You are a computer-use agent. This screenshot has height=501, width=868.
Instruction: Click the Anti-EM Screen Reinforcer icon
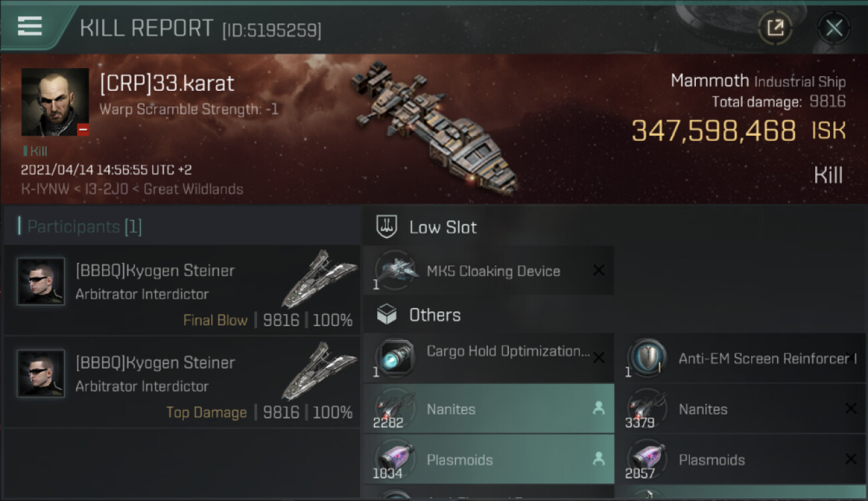pyautogui.click(x=648, y=359)
